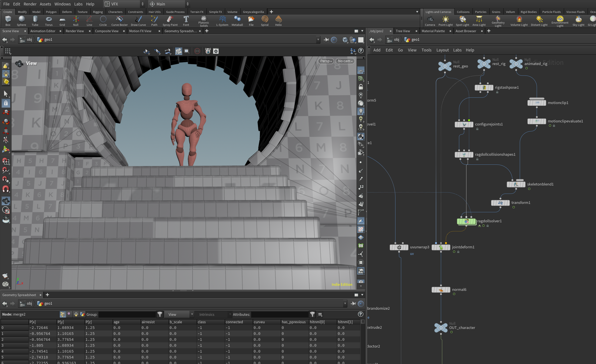Click the Tube shelf tool
Screen dimensions: 596x364
[35, 21]
